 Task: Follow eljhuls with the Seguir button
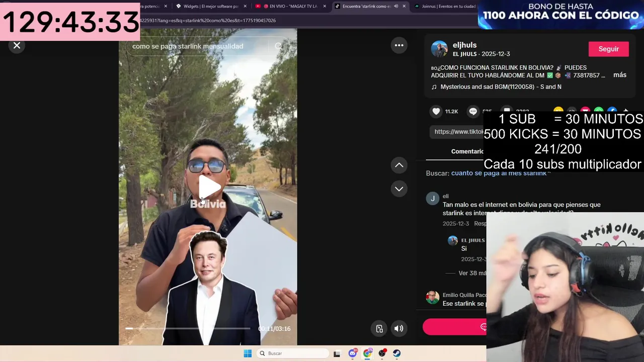608,49
